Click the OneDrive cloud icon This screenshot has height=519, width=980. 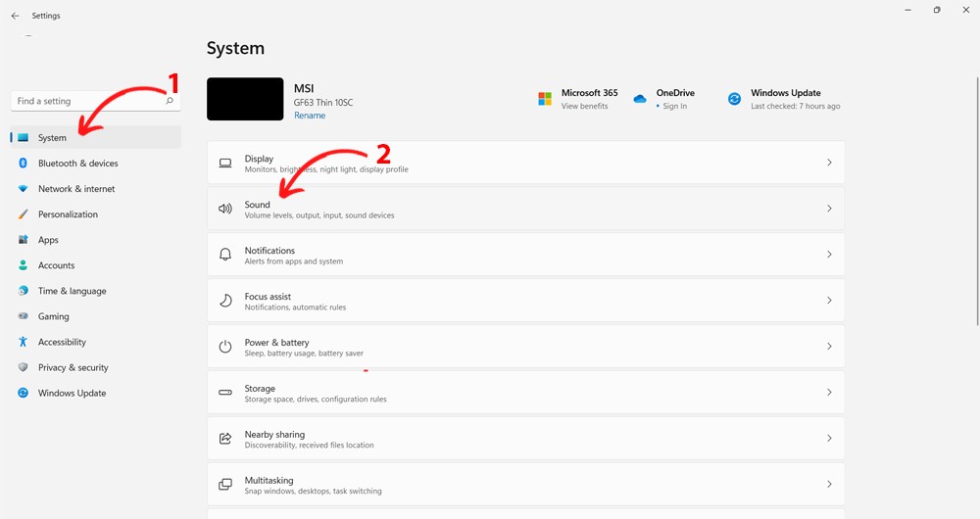(x=639, y=99)
